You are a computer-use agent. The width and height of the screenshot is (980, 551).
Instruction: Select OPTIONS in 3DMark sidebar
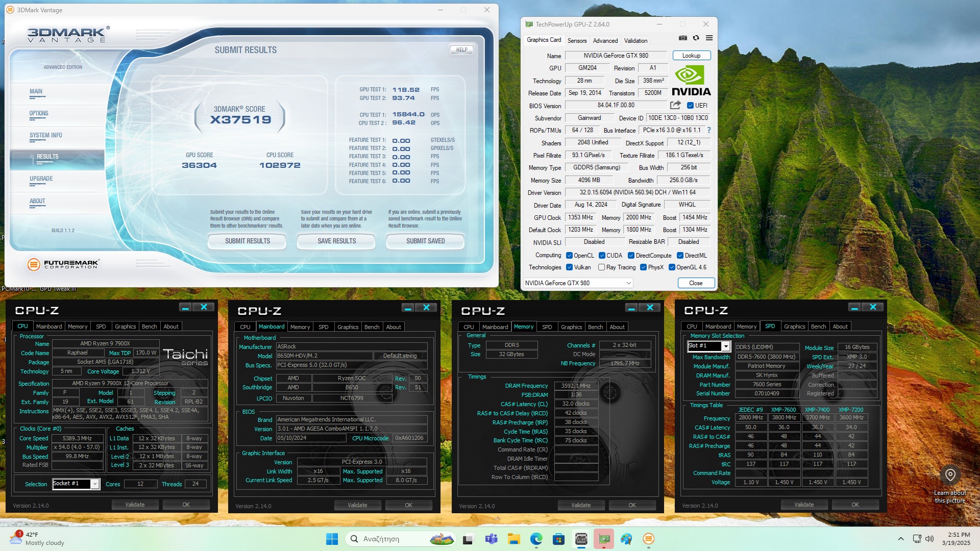click(39, 114)
